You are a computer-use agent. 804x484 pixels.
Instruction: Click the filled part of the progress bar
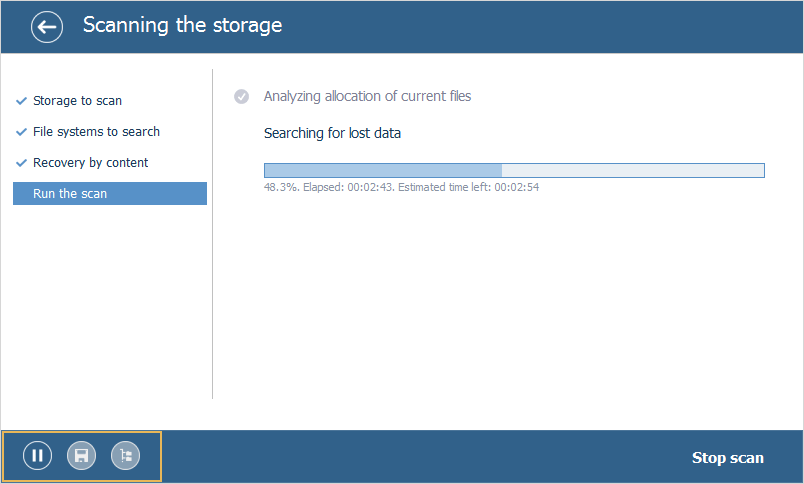[382, 170]
